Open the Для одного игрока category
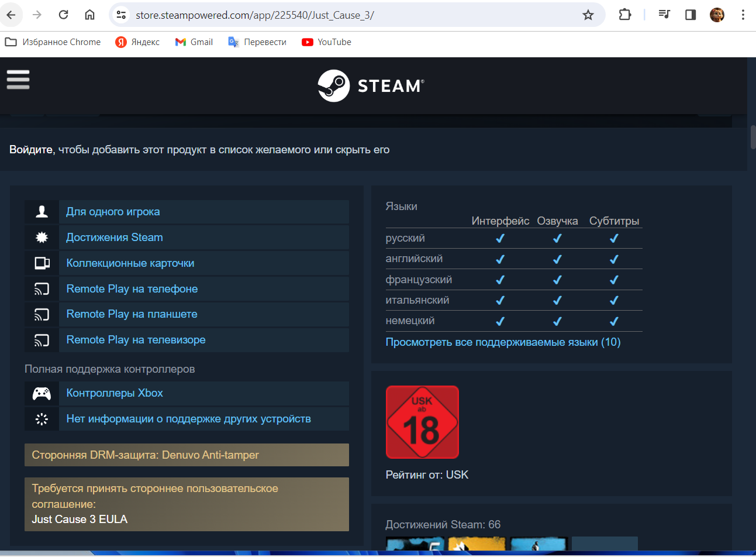 [113, 212]
